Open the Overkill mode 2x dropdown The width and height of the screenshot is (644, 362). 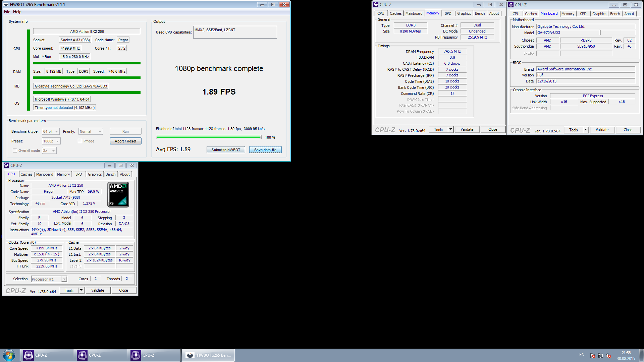(x=49, y=150)
